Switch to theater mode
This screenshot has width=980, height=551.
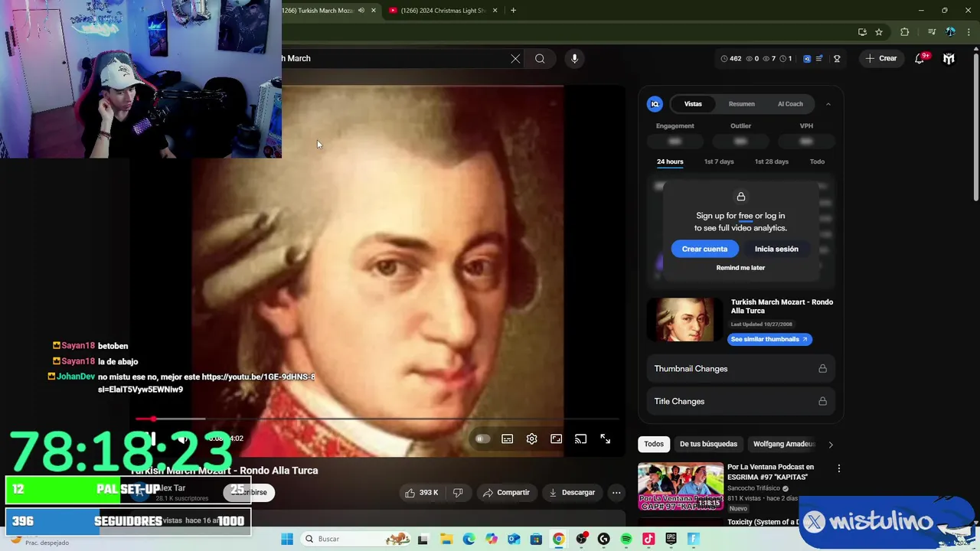click(x=556, y=439)
